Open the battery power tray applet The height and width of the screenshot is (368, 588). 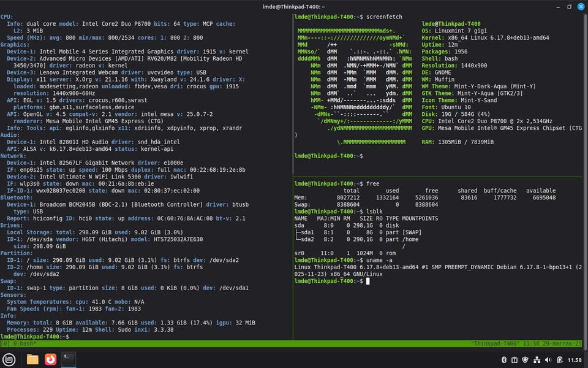coord(559,360)
